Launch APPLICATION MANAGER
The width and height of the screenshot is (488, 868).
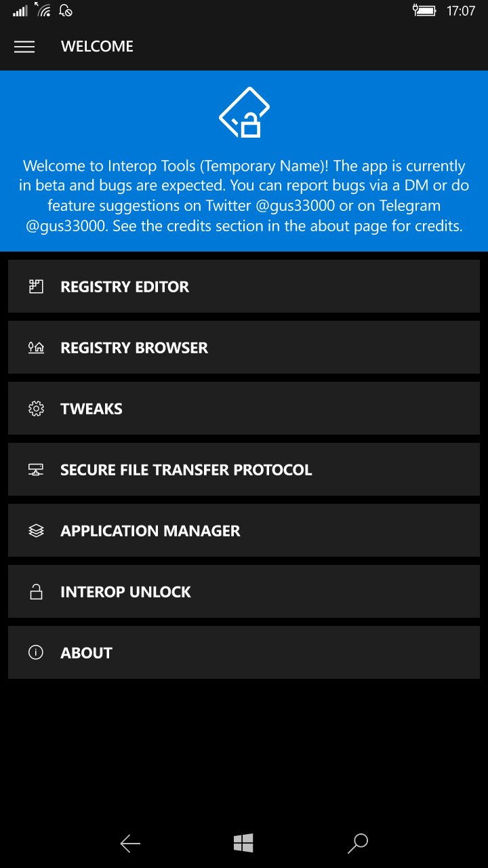tap(244, 530)
